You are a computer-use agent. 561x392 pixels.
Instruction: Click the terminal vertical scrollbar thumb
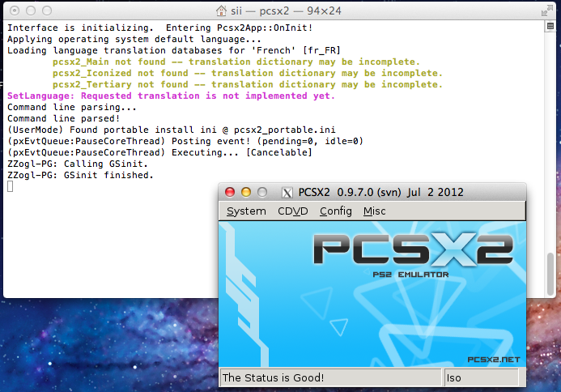pos(550,274)
